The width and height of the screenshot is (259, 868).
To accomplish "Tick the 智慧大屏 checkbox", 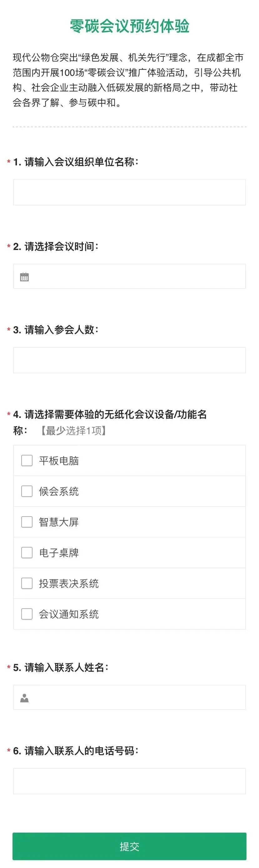I will coord(27,522).
